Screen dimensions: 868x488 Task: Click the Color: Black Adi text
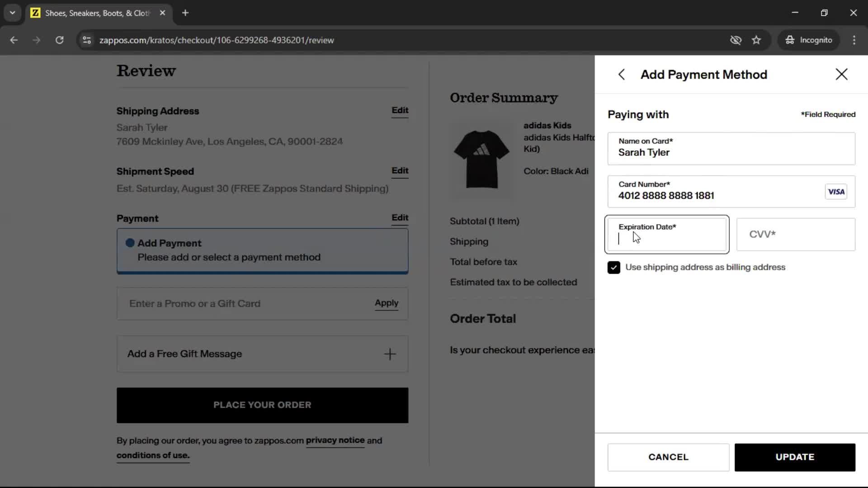click(556, 171)
